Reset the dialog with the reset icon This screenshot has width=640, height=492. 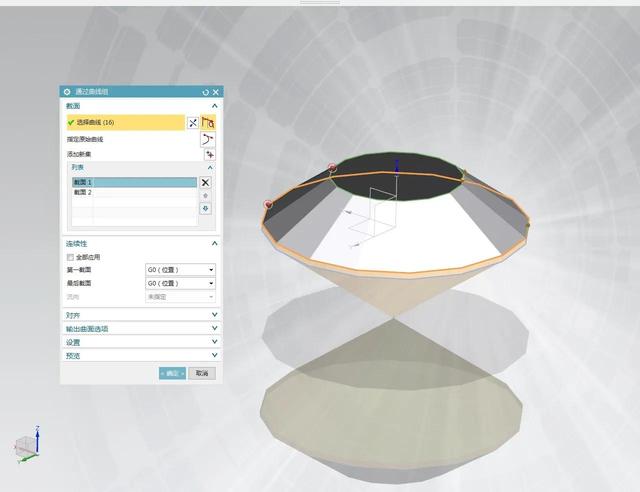point(205,92)
